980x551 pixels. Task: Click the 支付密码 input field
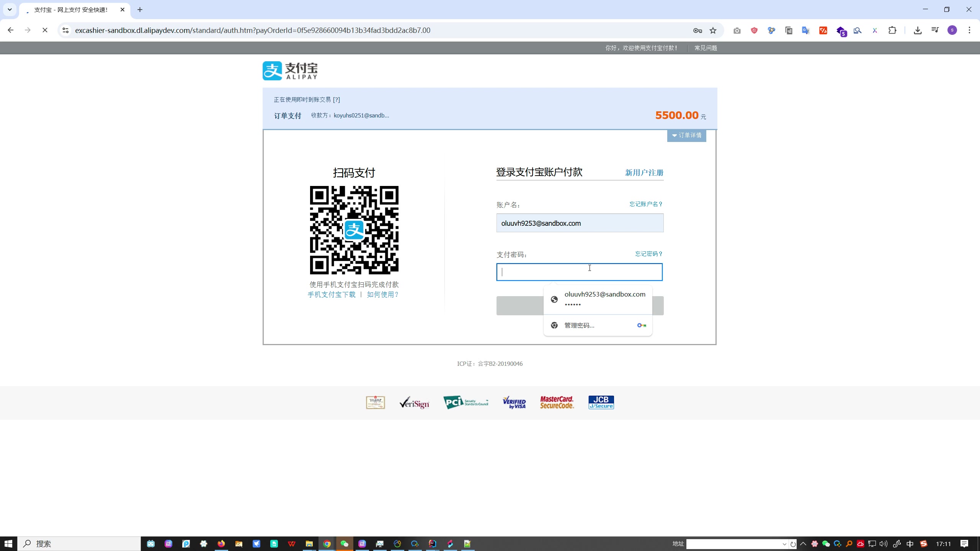579,272
